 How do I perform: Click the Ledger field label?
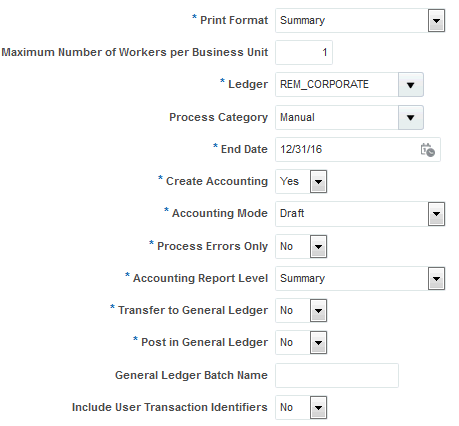click(x=248, y=84)
